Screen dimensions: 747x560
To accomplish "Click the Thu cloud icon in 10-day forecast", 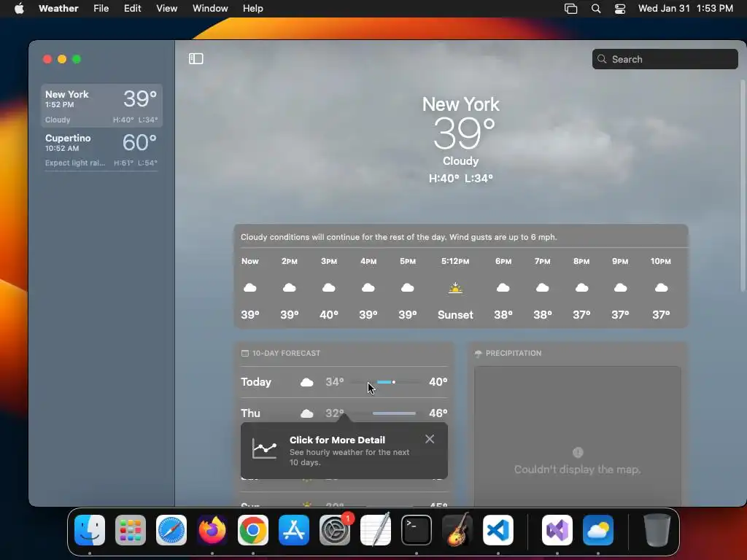I will tap(307, 413).
